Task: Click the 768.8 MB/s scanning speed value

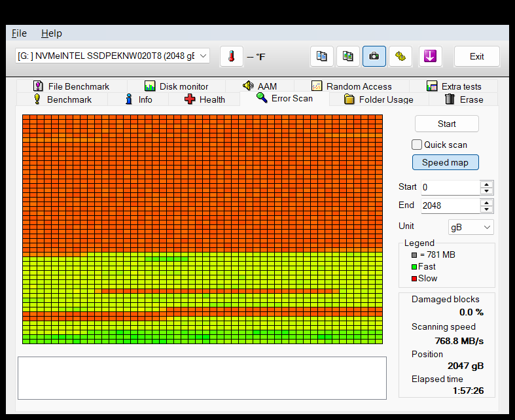Action: pos(459,341)
